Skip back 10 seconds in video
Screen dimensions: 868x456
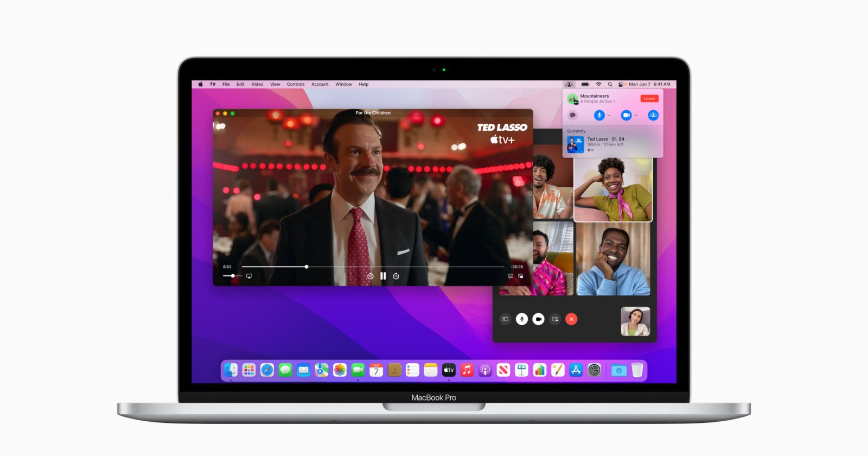(x=370, y=276)
